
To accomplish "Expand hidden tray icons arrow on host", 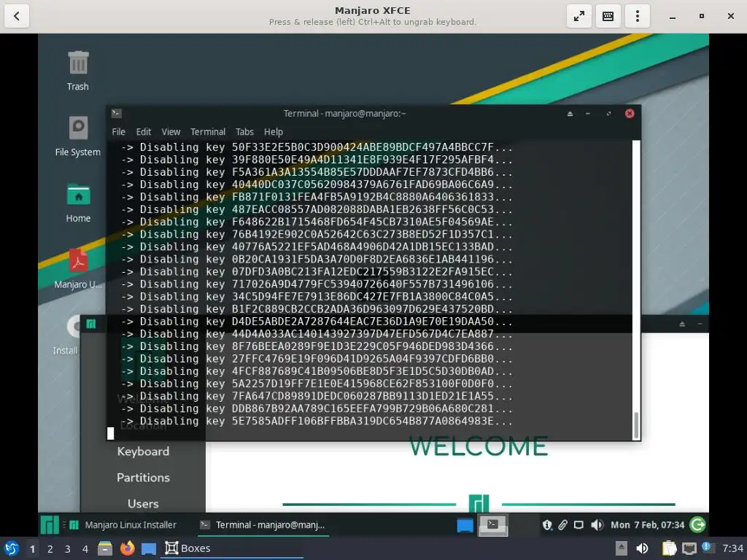I will point(622,548).
